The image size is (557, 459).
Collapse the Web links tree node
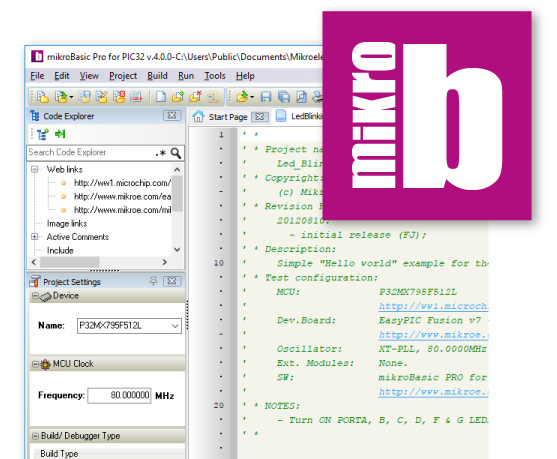click(34, 169)
